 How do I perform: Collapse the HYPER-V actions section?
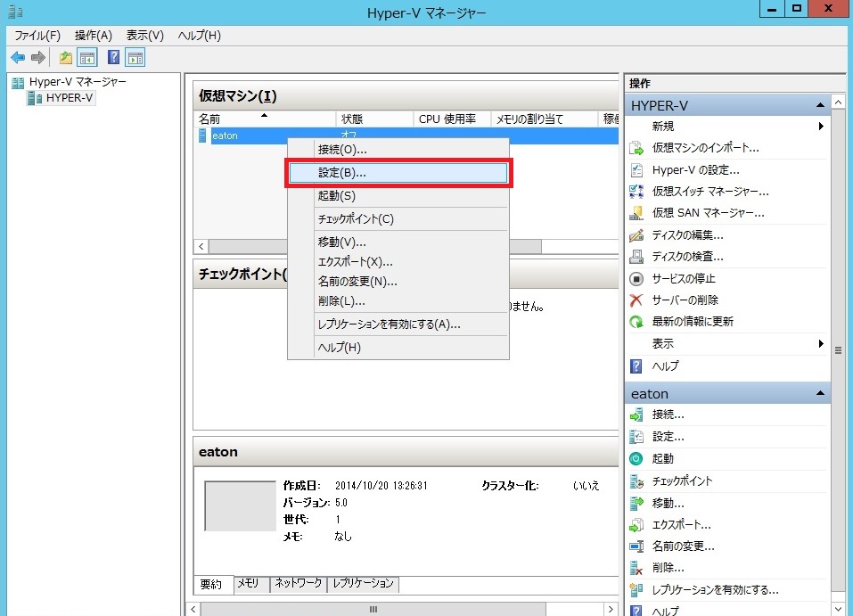pos(819,105)
